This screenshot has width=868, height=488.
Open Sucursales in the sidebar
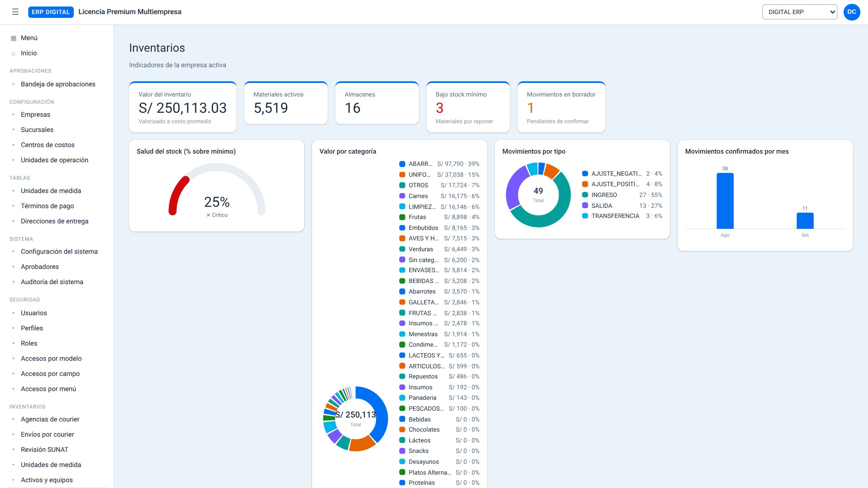37,130
